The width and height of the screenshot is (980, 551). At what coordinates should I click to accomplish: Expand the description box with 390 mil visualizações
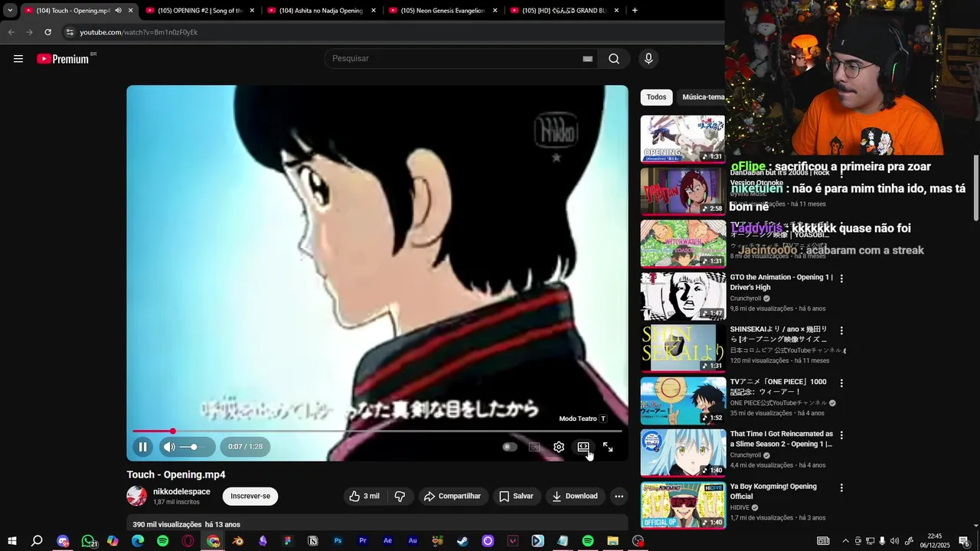click(x=377, y=523)
